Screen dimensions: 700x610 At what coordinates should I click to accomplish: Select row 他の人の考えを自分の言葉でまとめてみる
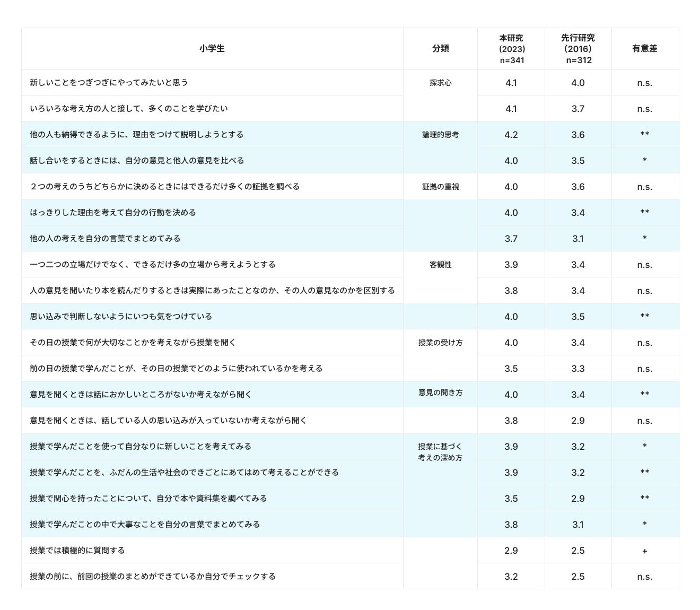click(350, 238)
